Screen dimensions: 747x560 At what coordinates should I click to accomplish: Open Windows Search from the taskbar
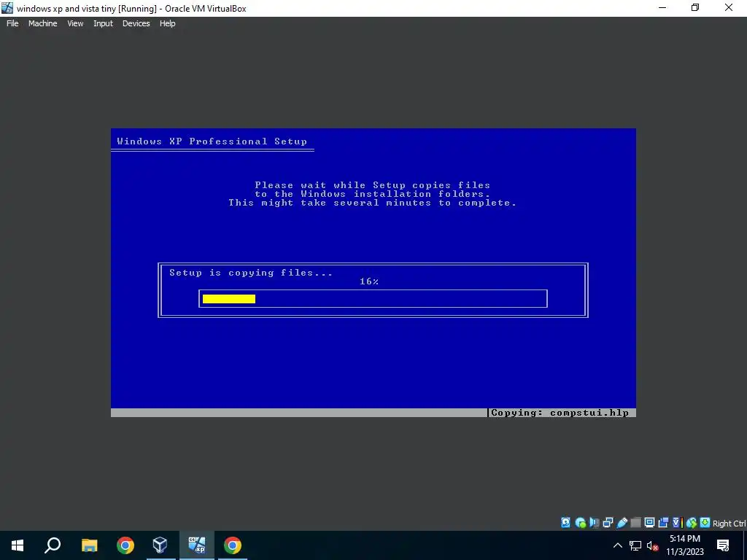(53, 545)
